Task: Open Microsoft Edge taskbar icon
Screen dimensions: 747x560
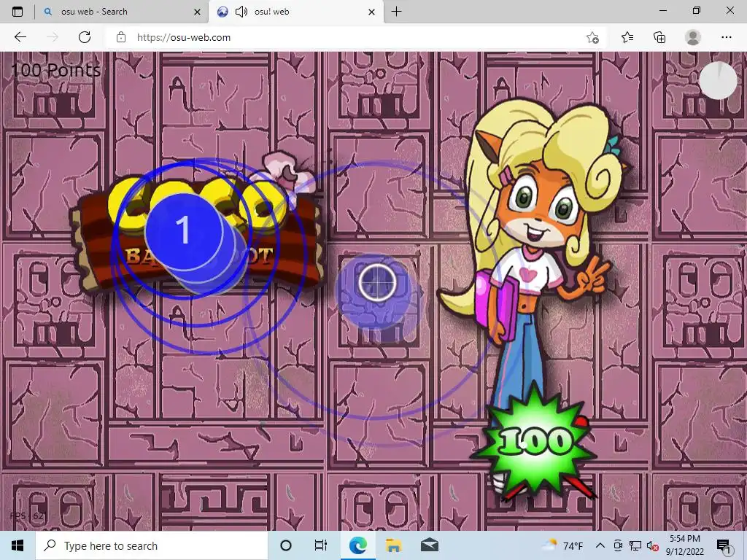Action: point(357,545)
